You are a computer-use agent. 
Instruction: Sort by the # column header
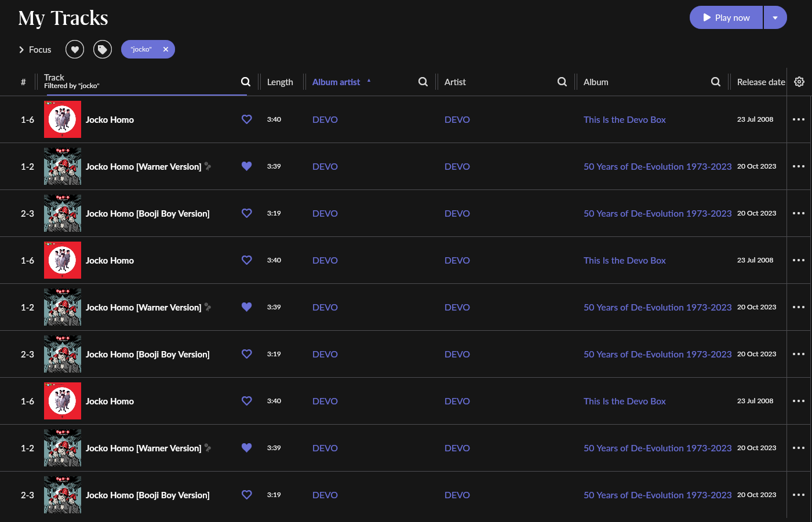pyautogui.click(x=23, y=82)
